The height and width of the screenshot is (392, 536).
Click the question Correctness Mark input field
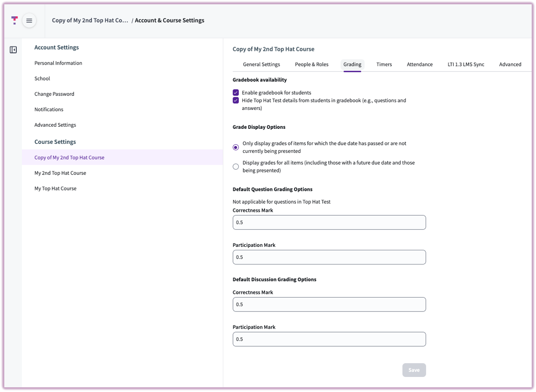(x=329, y=222)
